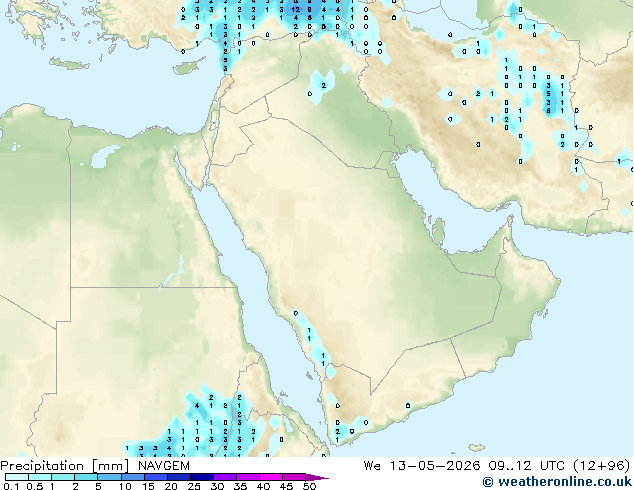This screenshot has height=490, width=634.
Task: Click the 15–20 mm legend color swatch
Action: [155, 477]
